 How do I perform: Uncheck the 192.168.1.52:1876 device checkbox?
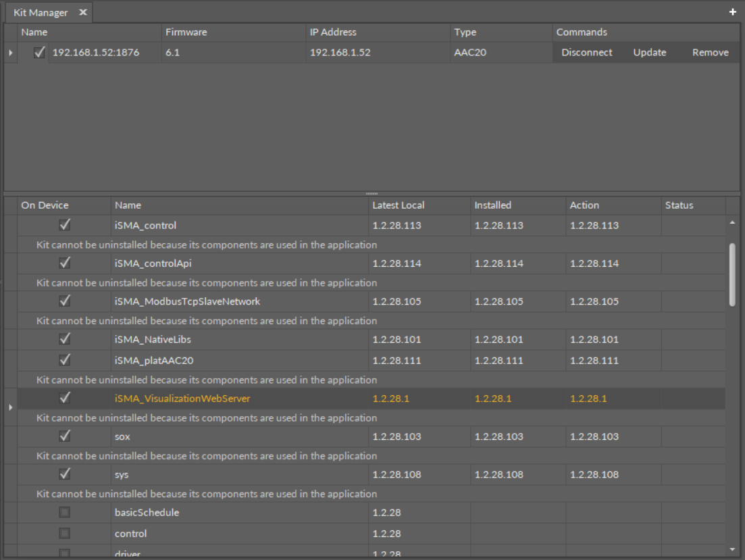click(x=40, y=53)
